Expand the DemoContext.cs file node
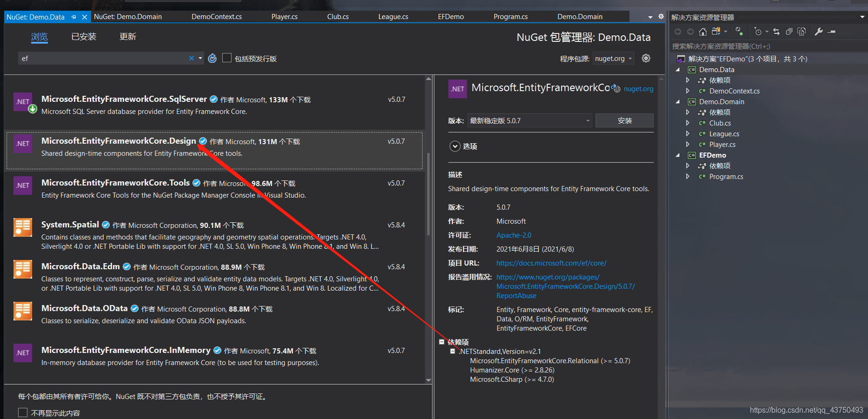 coord(688,91)
